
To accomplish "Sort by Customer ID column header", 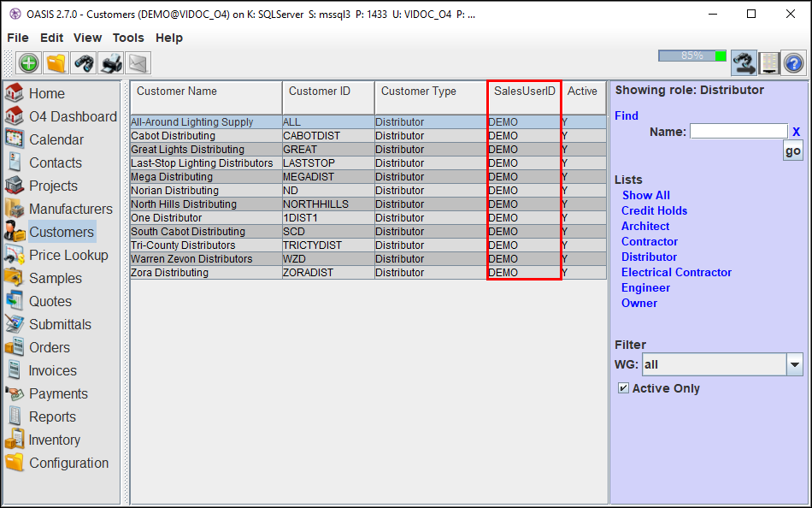I will [x=328, y=97].
